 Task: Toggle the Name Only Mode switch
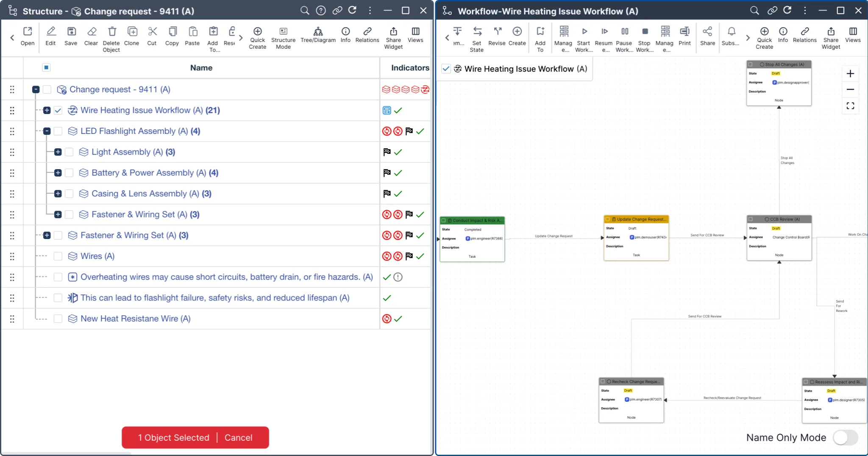pos(845,437)
